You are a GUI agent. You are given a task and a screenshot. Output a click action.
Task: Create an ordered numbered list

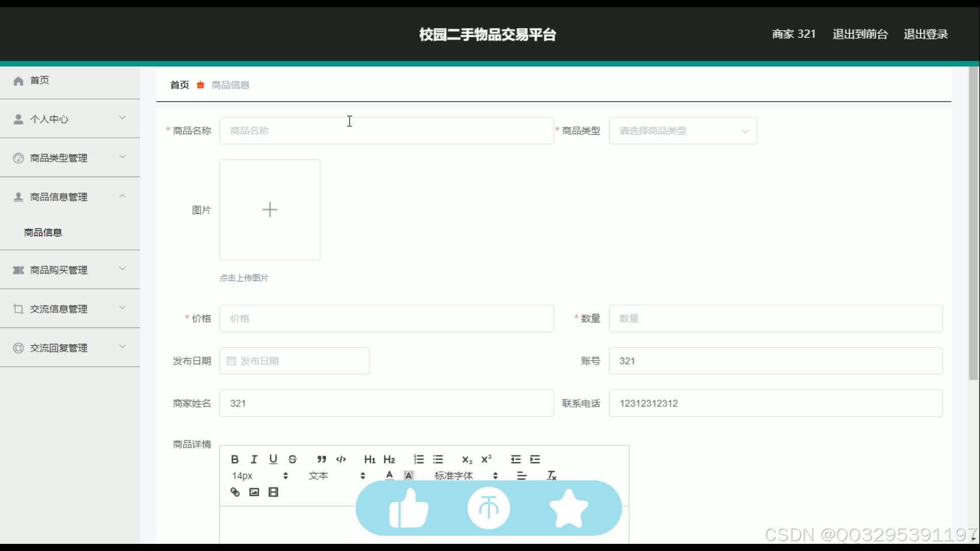pyautogui.click(x=419, y=459)
